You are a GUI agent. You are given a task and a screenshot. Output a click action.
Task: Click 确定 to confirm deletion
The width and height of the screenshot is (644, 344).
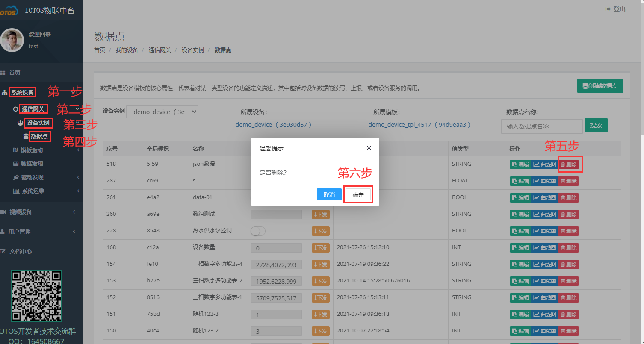(358, 194)
